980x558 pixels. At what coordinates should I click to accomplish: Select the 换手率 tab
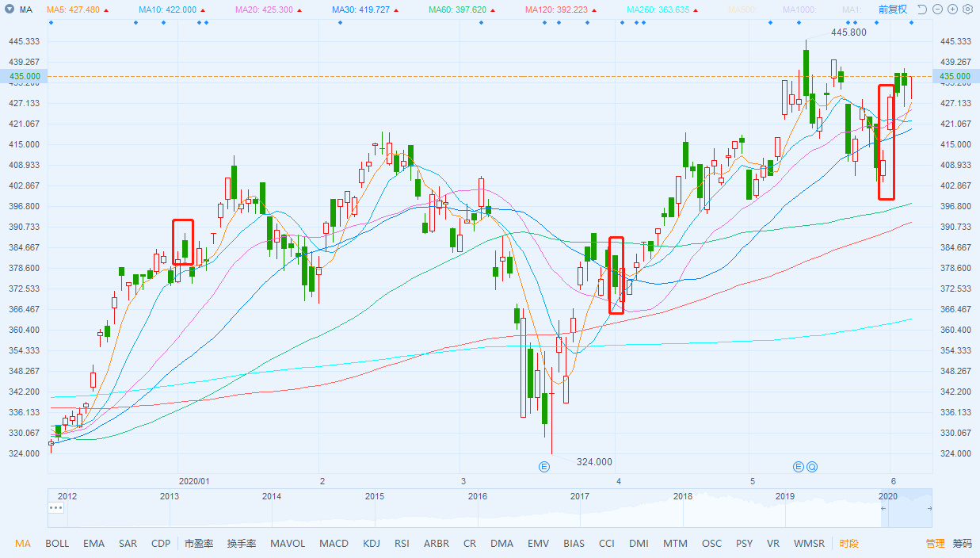pos(242,544)
